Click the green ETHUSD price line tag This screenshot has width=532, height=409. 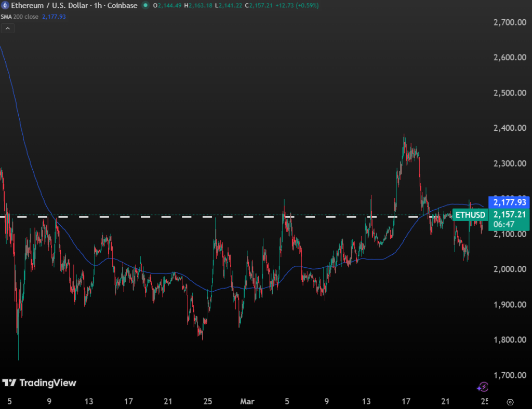(x=470, y=215)
